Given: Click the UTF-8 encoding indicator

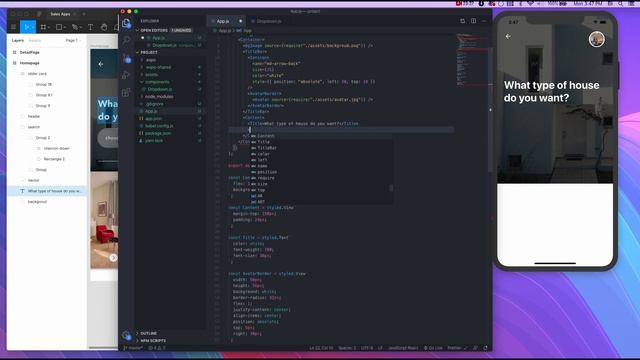Looking at the screenshot, I should click(x=367, y=348).
